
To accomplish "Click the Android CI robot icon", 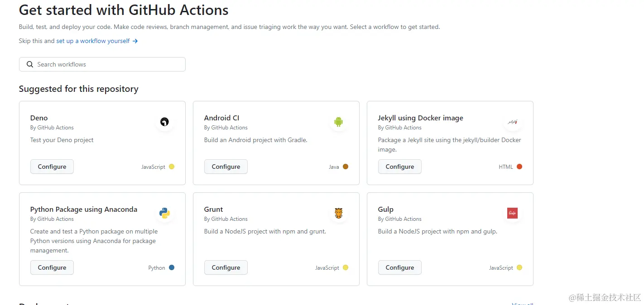I will (338, 122).
